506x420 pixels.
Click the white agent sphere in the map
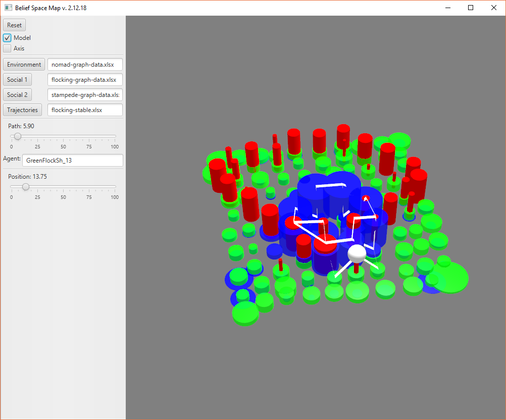(357, 253)
